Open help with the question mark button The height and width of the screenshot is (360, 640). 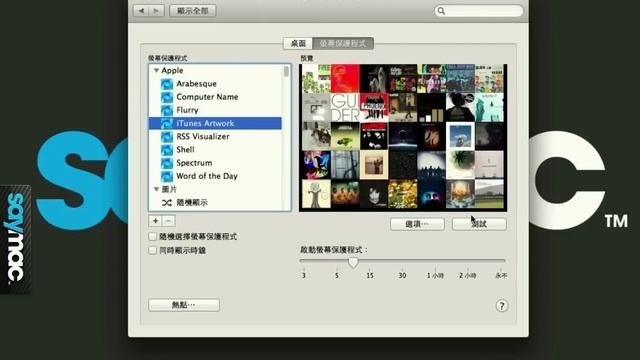pos(502,306)
